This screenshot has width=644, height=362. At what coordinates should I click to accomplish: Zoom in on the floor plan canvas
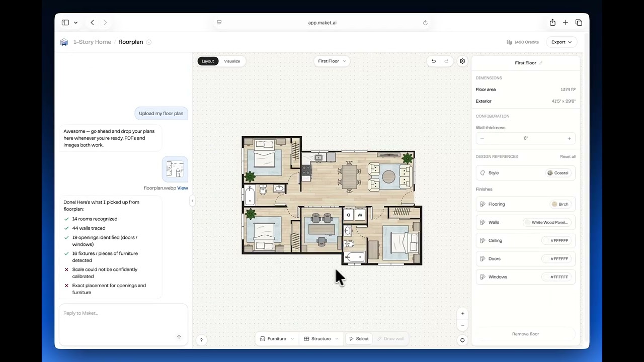pos(463,313)
